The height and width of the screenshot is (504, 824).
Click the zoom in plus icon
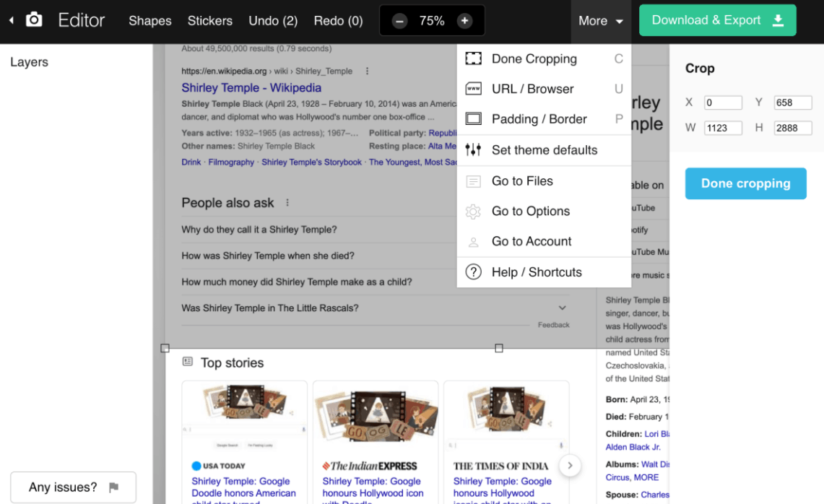pos(464,21)
